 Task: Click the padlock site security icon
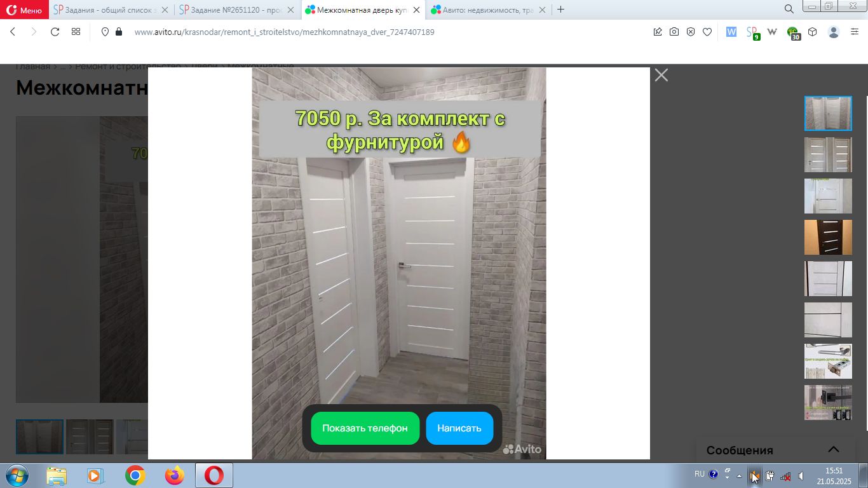(118, 32)
